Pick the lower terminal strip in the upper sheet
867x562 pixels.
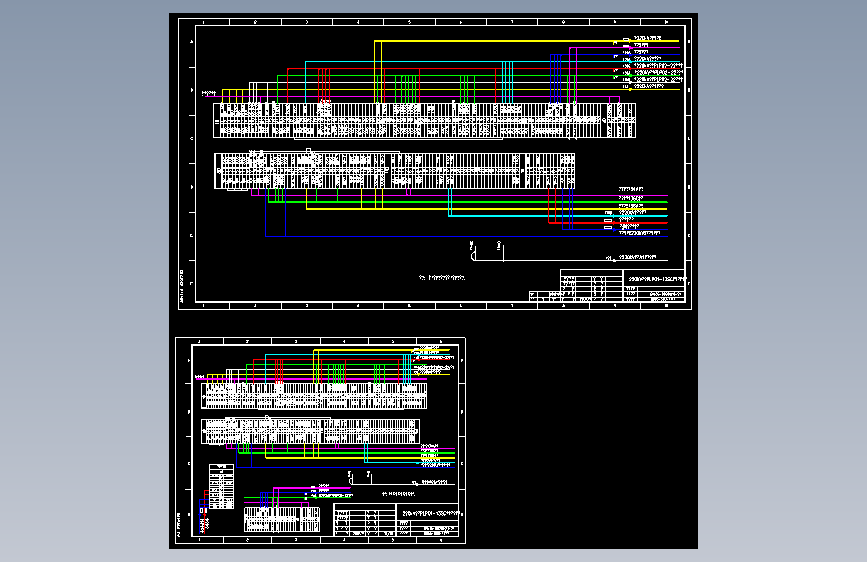(x=394, y=171)
